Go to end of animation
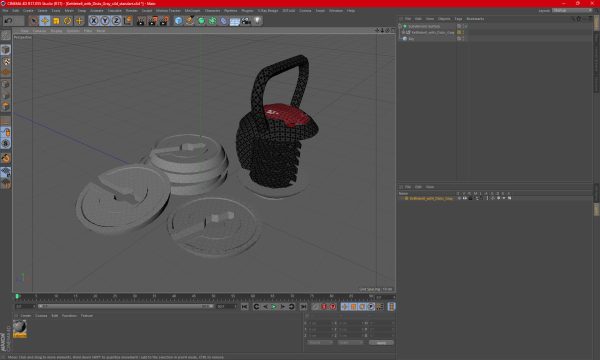600x360 pixels. [303, 307]
